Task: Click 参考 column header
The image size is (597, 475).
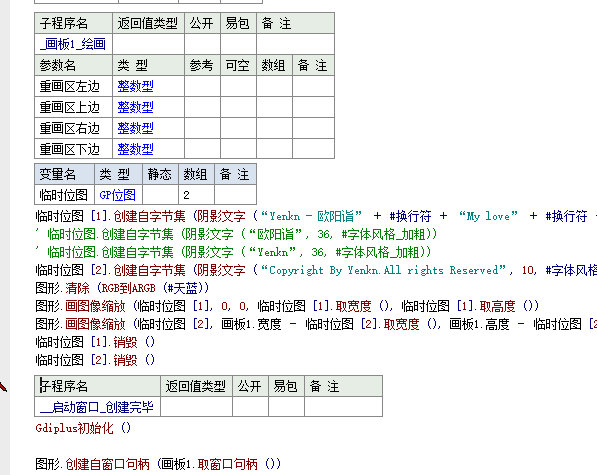Action: tap(203, 65)
